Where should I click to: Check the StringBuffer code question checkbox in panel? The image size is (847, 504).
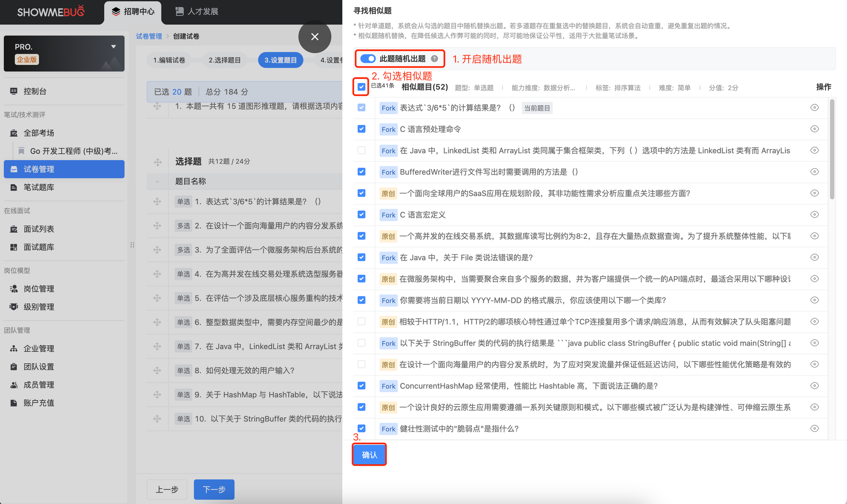click(x=361, y=343)
